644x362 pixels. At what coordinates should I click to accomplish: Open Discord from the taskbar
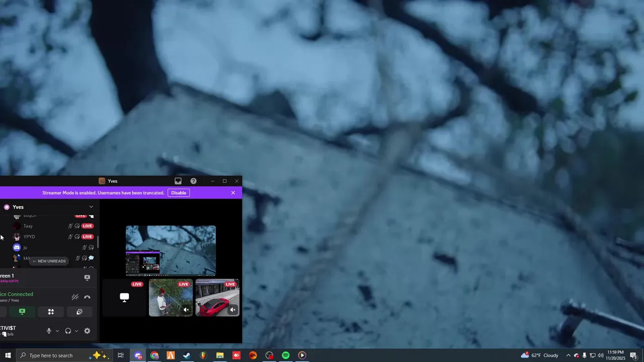(138, 355)
